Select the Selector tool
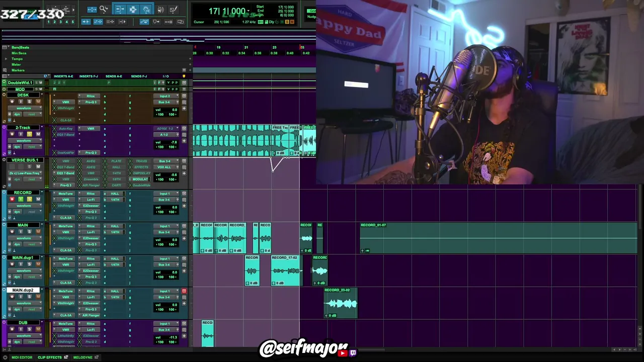Viewport: 644px width, 362px height. click(x=133, y=9)
